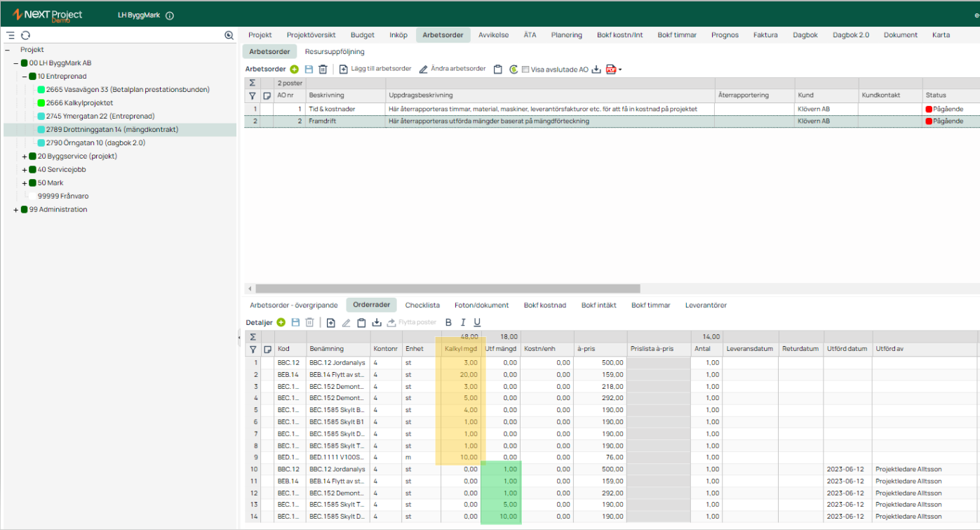Image resolution: width=980 pixels, height=530 pixels.
Task: Download Arbetsorder list with download icon
Action: coord(597,69)
